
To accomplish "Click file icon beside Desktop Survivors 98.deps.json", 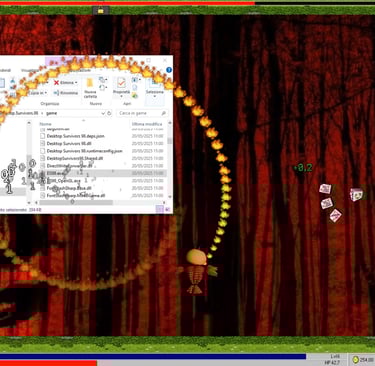I will [x=42, y=136].
